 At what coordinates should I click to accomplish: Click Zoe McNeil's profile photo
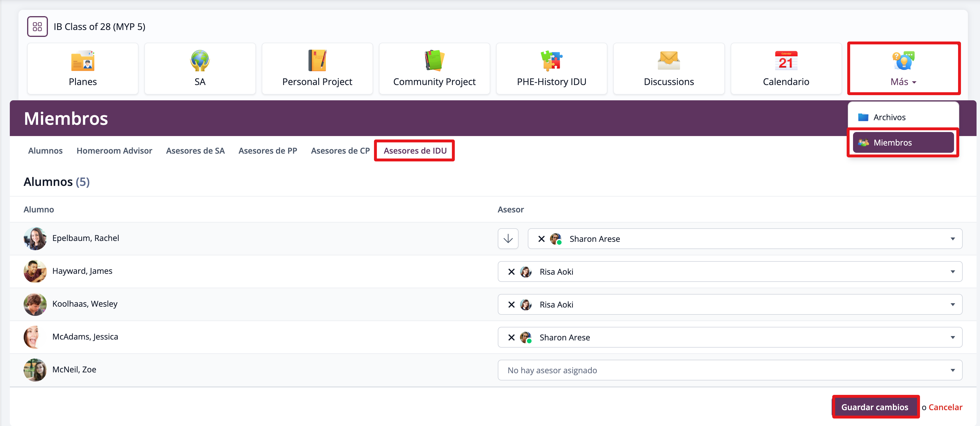(x=35, y=370)
